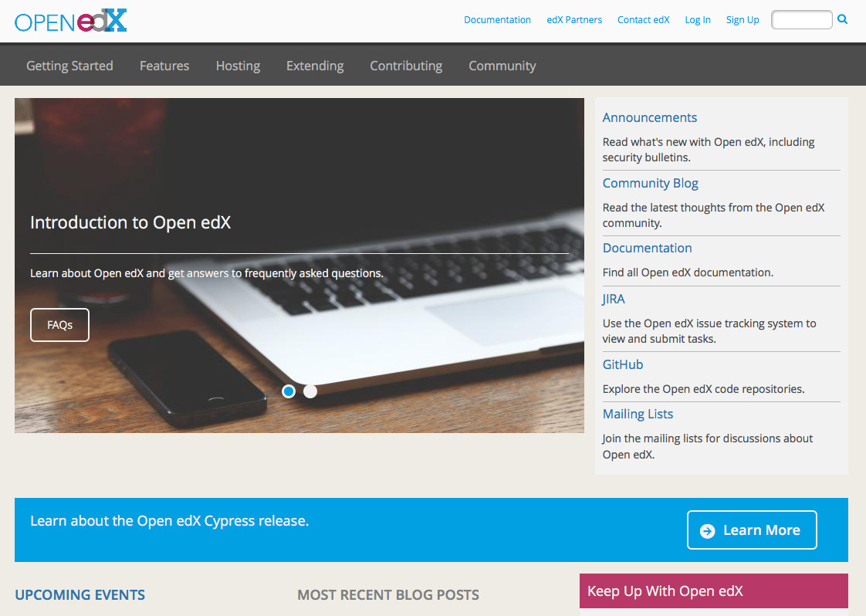Click the Learn More button
The width and height of the screenshot is (866, 616).
click(752, 530)
